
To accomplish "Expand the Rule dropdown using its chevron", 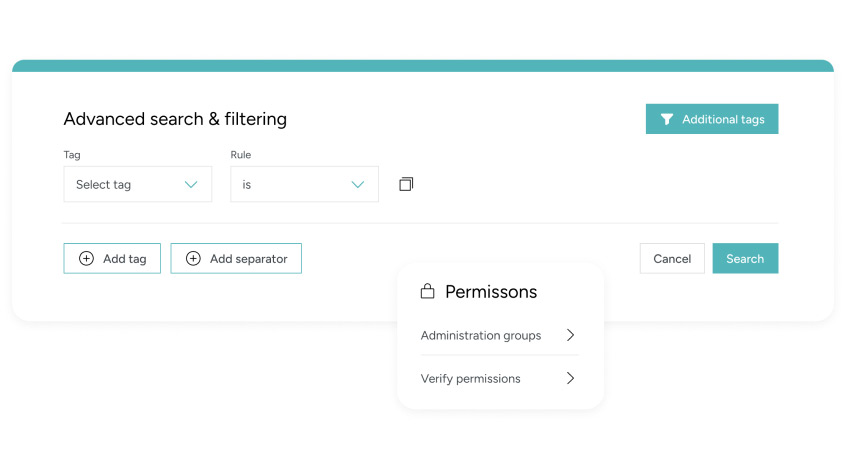I will coord(358,185).
